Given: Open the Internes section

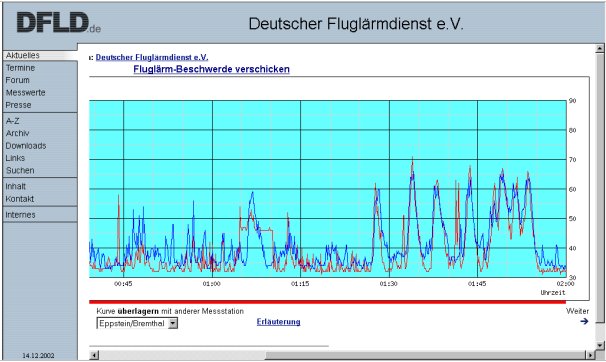Looking at the screenshot, I should [20, 215].
